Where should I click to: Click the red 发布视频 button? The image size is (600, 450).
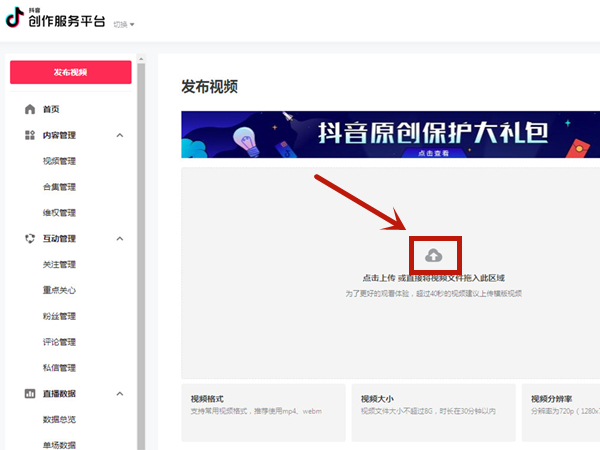point(71,72)
